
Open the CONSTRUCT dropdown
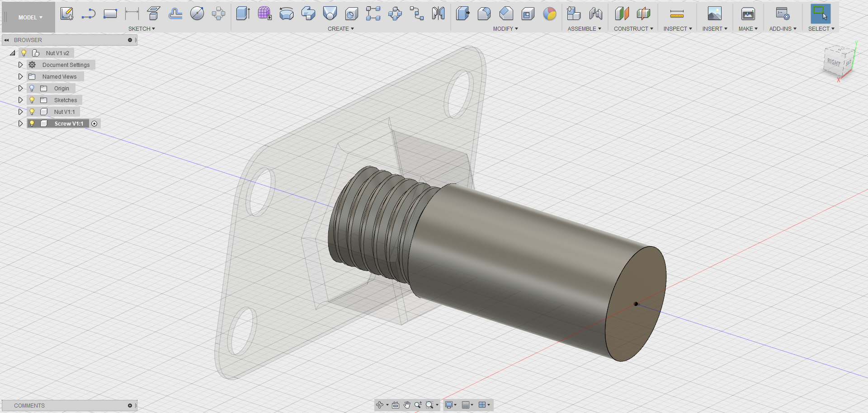632,28
